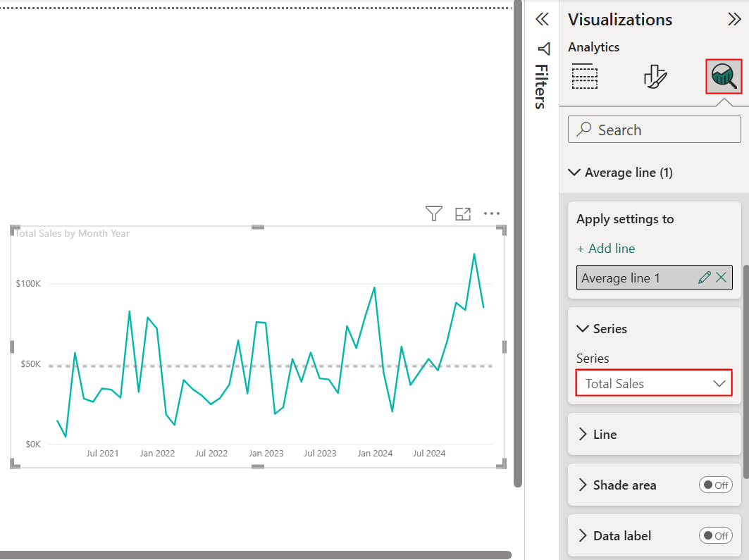Click the Jul 2022 axis label
Image resolution: width=749 pixels, height=560 pixels.
(x=211, y=454)
